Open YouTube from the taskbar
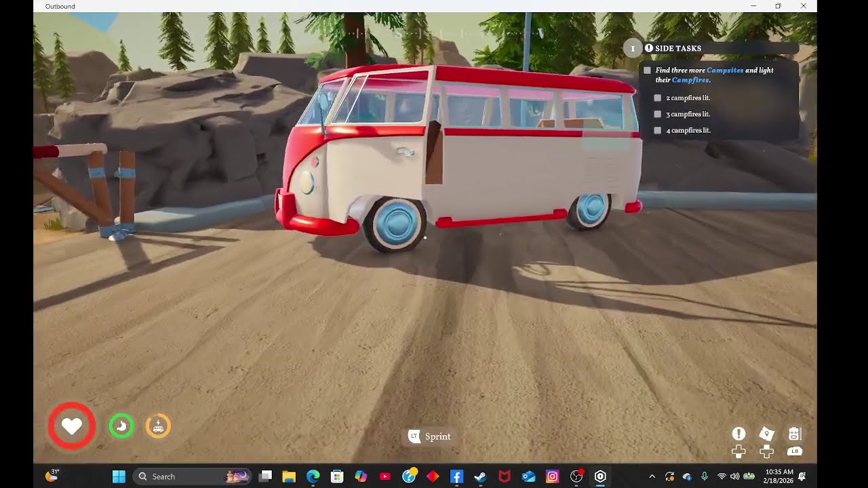This screenshot has width=868, height=488. coord(385,476)
